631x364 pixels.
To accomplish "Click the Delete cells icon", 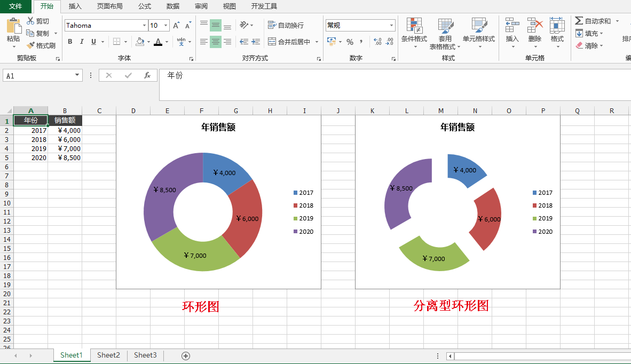I will point(535,25).
